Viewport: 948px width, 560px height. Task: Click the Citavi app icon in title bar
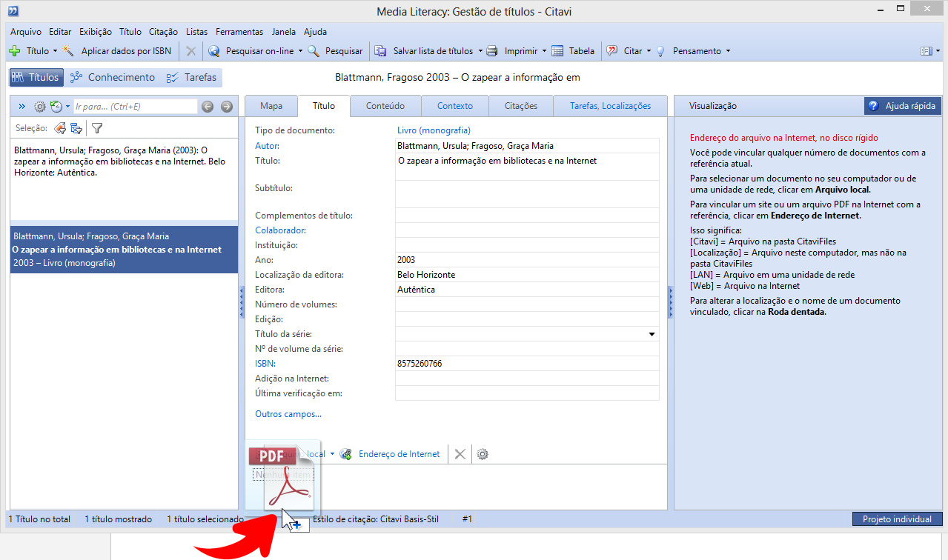(13, 11)
